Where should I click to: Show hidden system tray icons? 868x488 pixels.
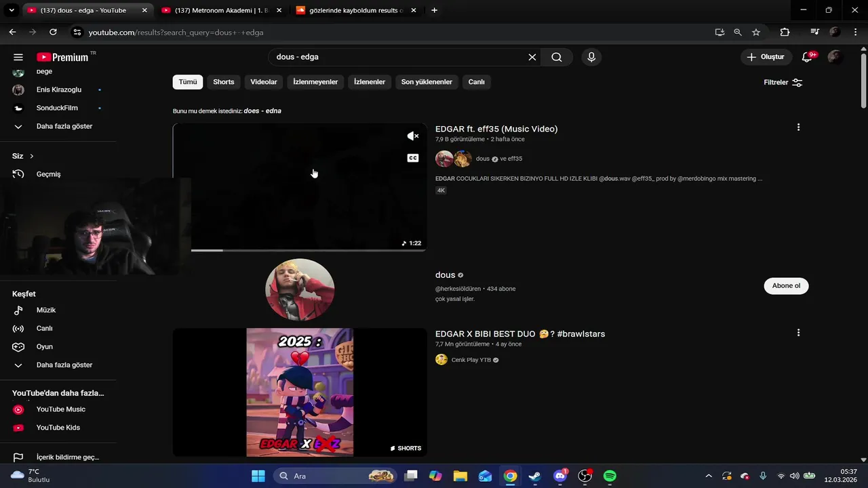[709, 476]
